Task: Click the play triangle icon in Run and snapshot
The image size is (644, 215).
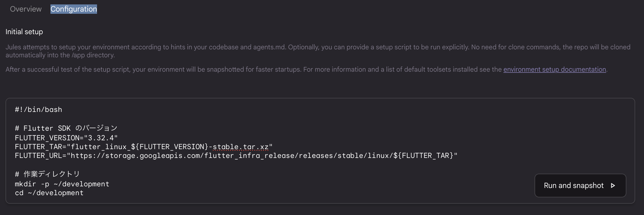Action: [x=613, y=186]
